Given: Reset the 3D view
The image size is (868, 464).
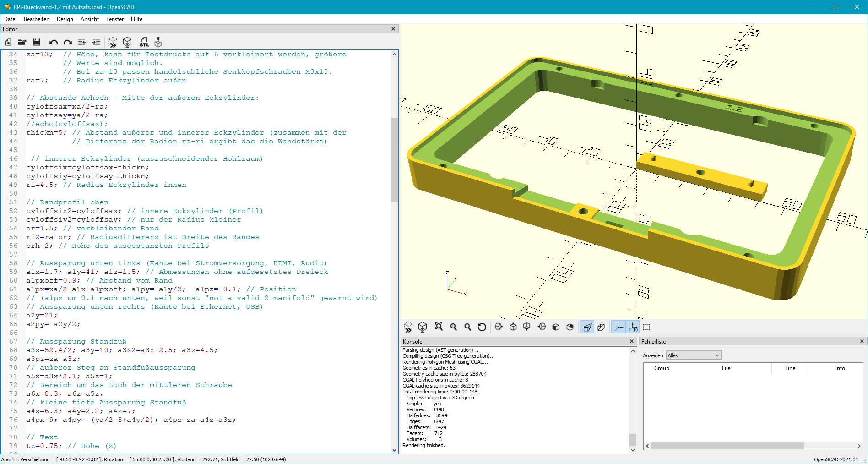Looking at the screenshot, I should click(x=482, y=327).
